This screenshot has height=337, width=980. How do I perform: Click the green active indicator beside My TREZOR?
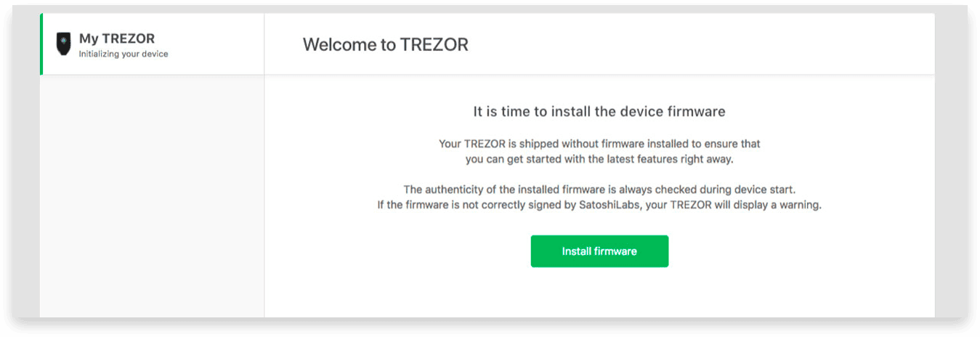41,44
